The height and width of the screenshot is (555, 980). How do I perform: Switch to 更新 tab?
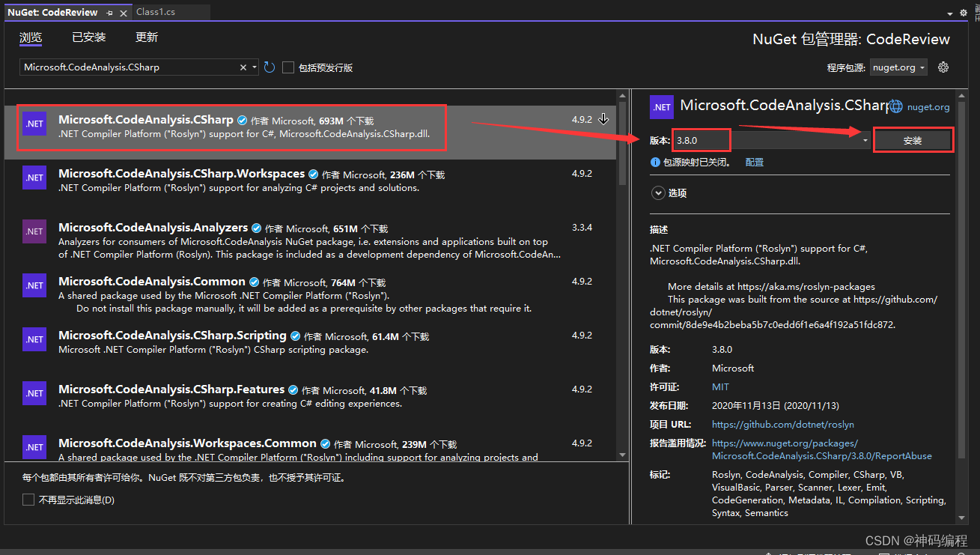[x=147, y=37]
